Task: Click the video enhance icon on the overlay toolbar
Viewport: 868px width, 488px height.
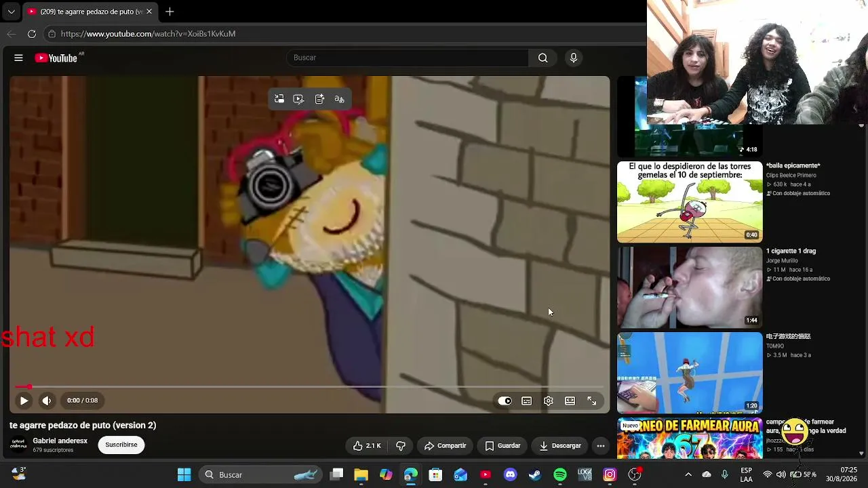Action: (298, 99)
